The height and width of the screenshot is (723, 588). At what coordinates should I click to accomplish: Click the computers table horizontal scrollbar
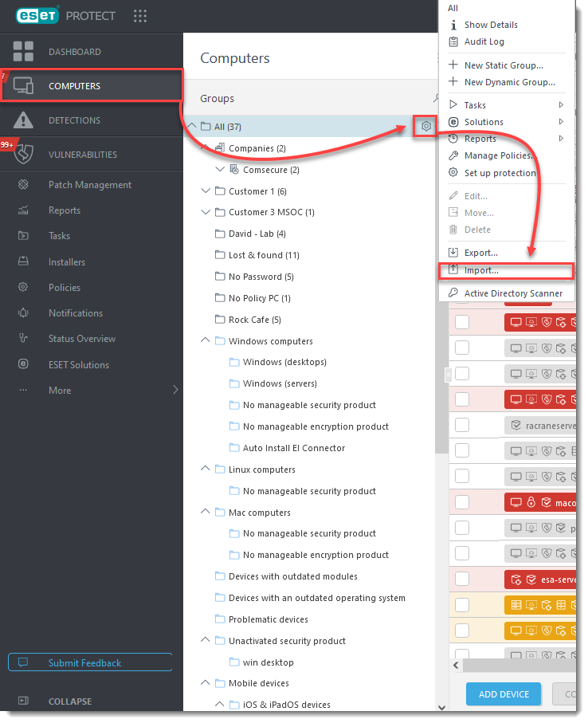click(519, 666)
